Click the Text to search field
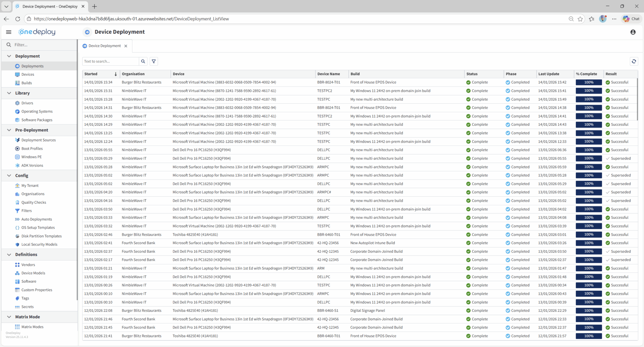Image resolution: width=644 pixels, height=347 pixels. coord(111,61)
